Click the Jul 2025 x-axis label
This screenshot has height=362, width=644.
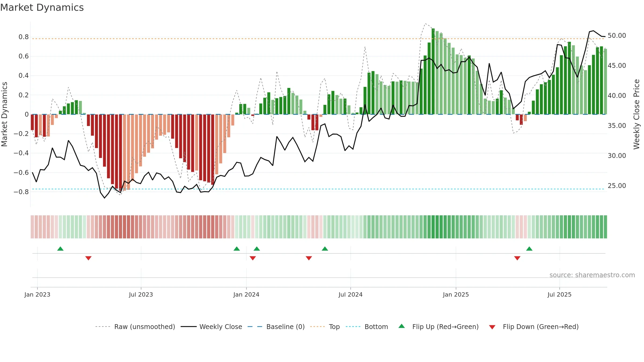coord(559,294)
